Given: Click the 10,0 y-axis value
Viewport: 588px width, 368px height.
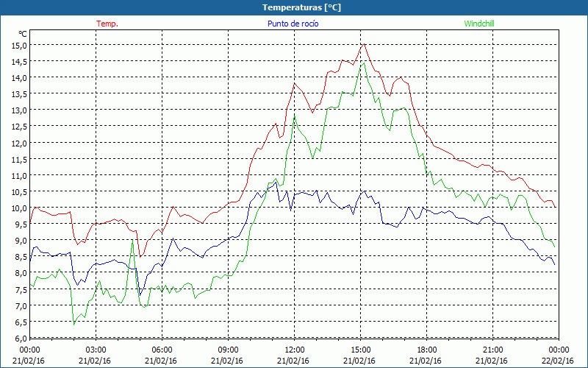Looking at the screenshot, I should pyautogui.click(x=20, y=208).
